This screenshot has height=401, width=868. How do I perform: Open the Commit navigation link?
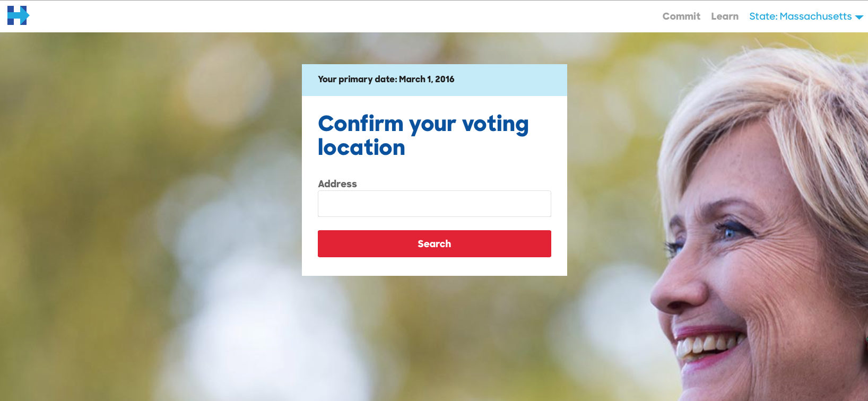(681, 16)
